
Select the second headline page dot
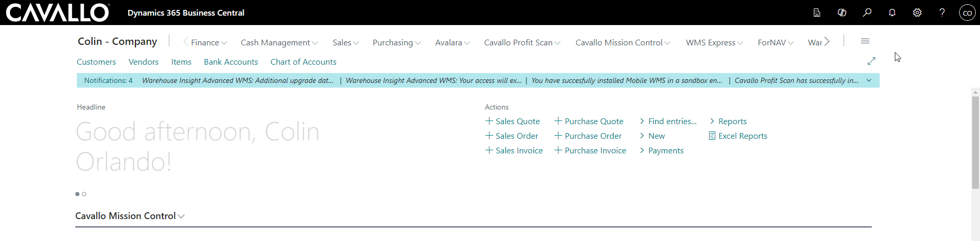tap(84, 194)
